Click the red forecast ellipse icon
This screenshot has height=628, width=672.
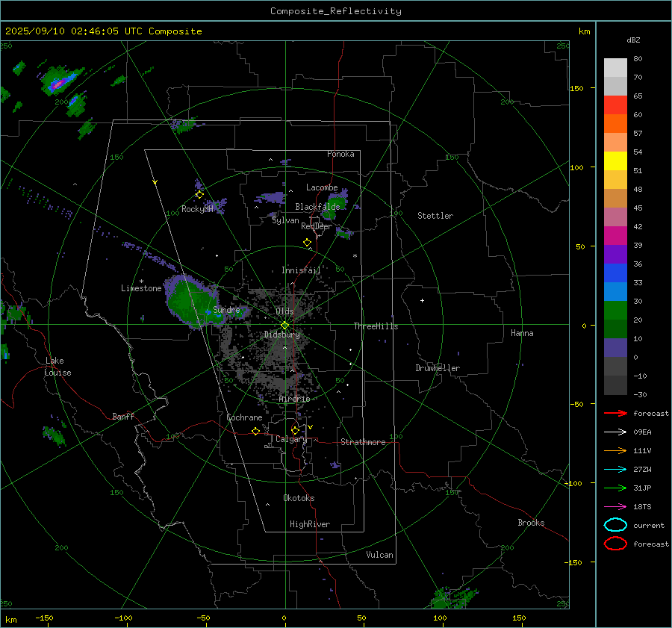coord(615,544)
